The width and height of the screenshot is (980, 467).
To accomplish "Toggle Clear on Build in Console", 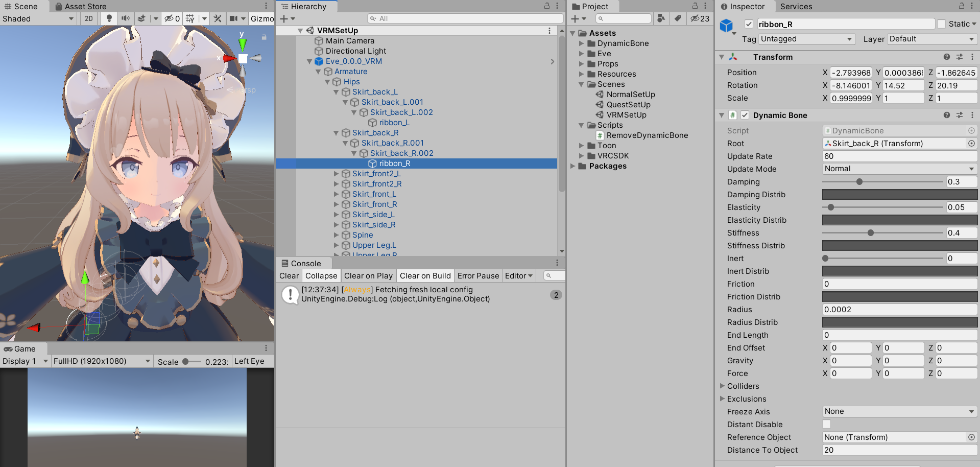I will [x=425, y=276].
